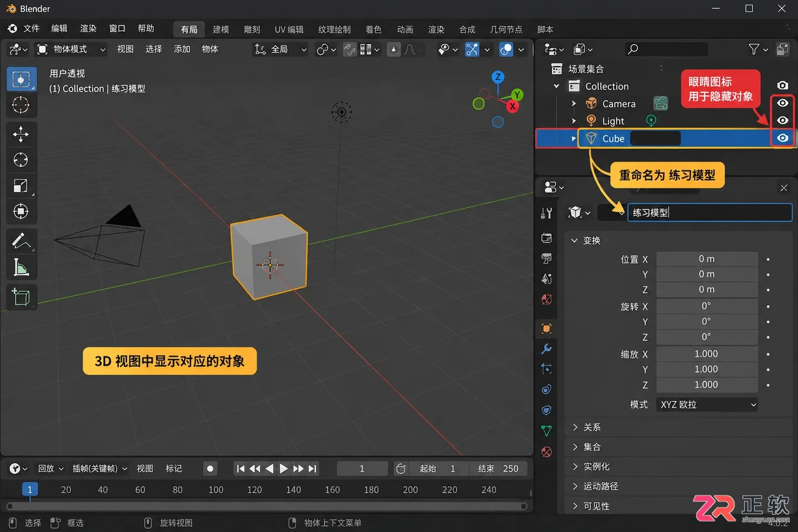The image size is (798, 532).
Task: Open the Material properties tab
Action: click(x=546, y=452)
